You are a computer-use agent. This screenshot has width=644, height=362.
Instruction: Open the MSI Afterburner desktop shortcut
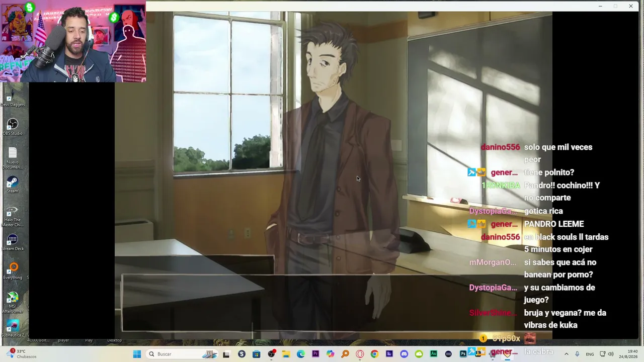pyautogui.click(x=13, y=302)
